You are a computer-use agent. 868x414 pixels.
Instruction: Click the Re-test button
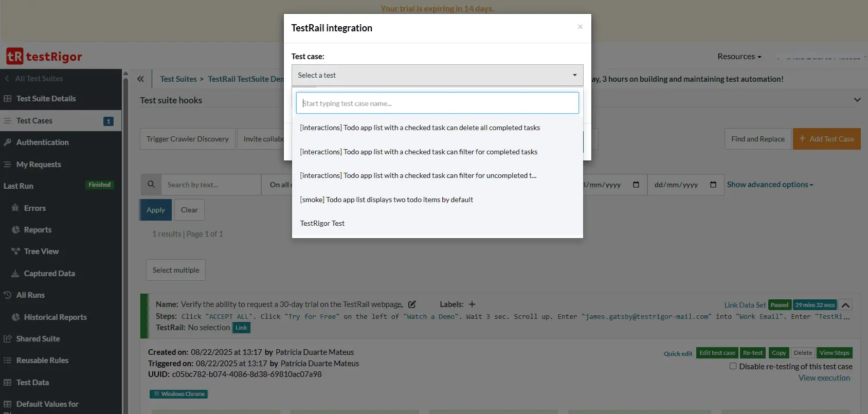(x=753, y=353)
